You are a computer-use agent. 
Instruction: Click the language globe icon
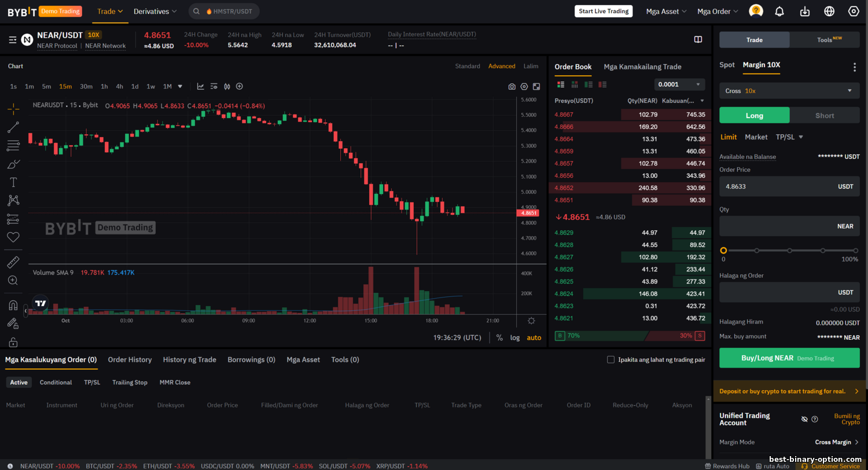pos(829,12)
